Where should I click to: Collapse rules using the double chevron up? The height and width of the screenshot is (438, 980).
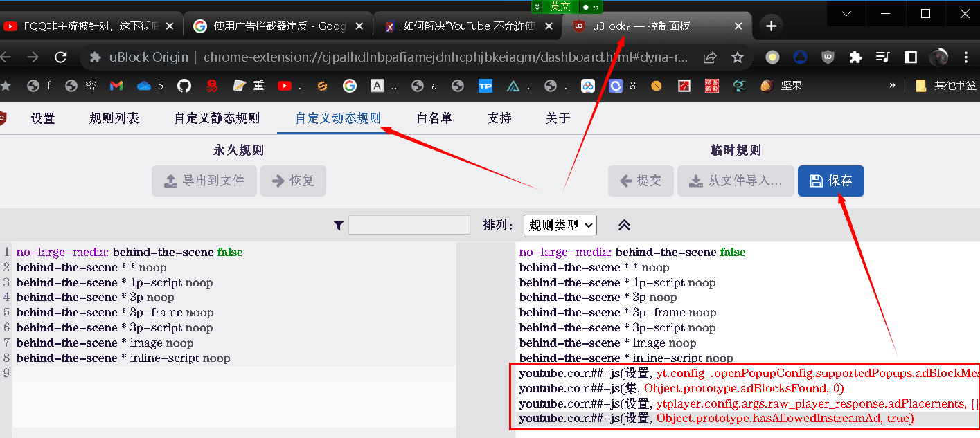pos(624,225)
